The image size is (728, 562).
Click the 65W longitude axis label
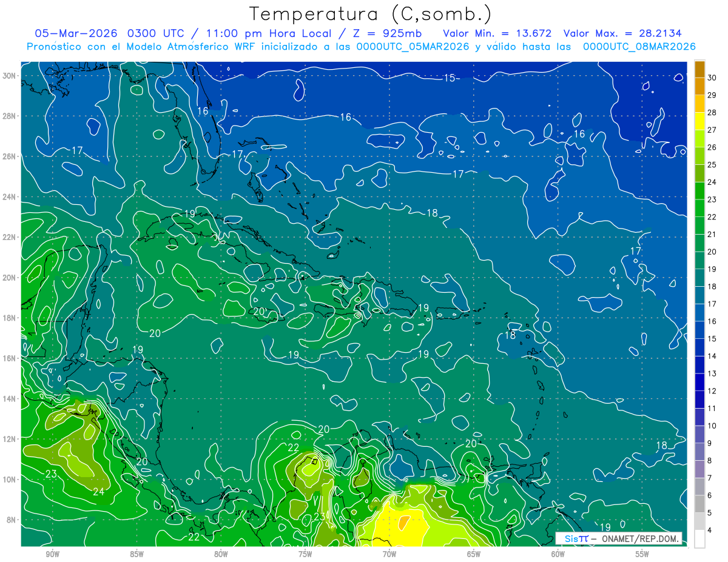[474, 555]
